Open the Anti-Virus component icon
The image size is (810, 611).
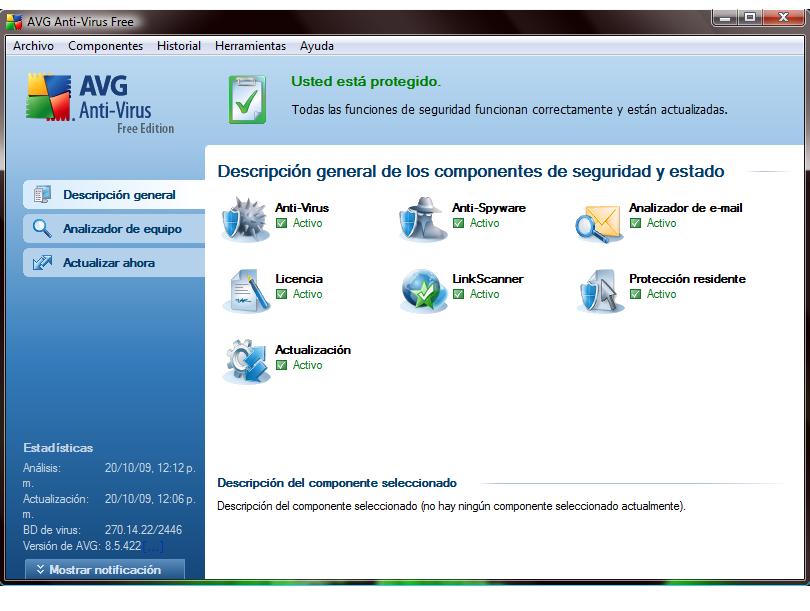[246, 219]
